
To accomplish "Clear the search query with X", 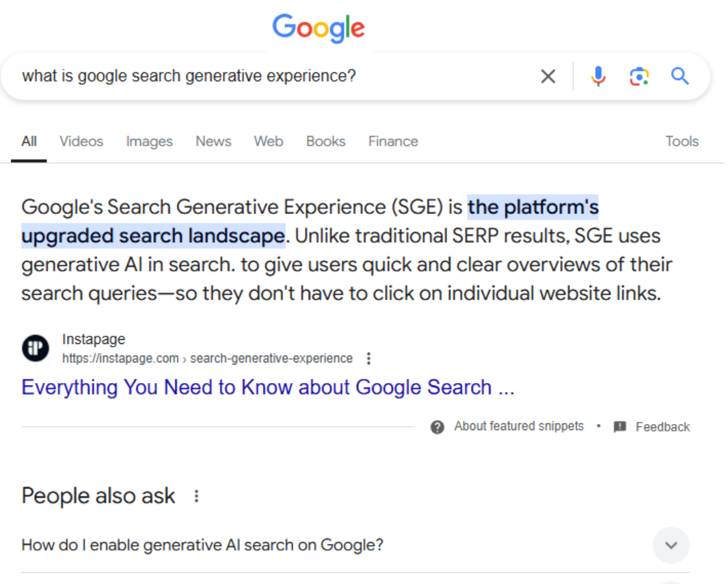I will click(548, 76).
